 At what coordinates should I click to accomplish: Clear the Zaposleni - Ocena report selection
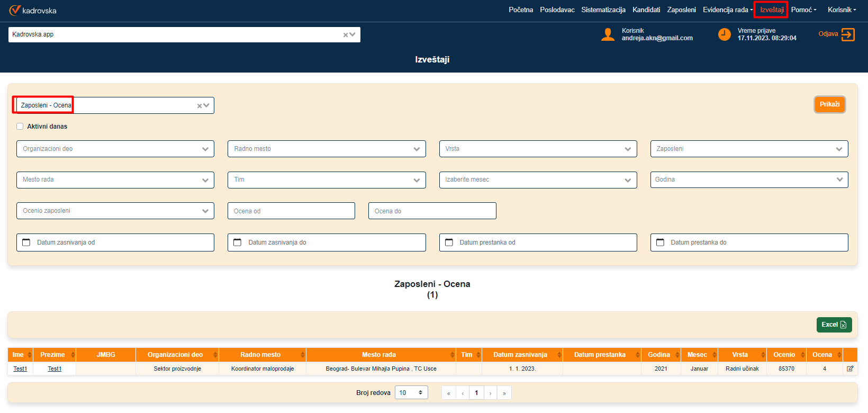(200, 106)
